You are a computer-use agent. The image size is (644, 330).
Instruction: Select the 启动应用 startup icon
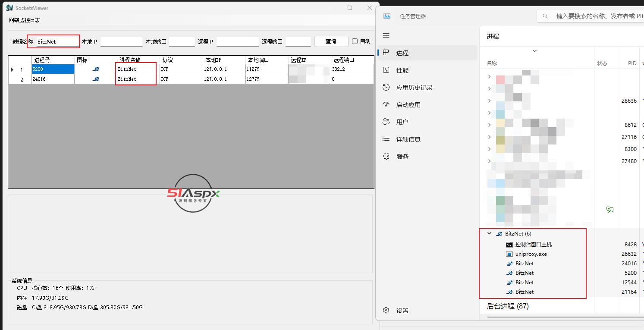(x=386, y=104)
